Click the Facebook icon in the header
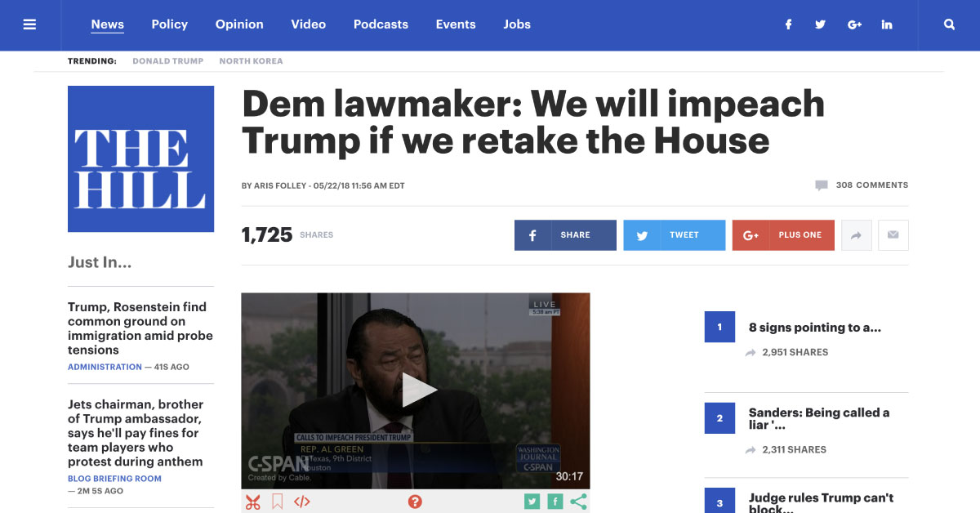This screenshot has width=980, height=513. coord(789,25)
